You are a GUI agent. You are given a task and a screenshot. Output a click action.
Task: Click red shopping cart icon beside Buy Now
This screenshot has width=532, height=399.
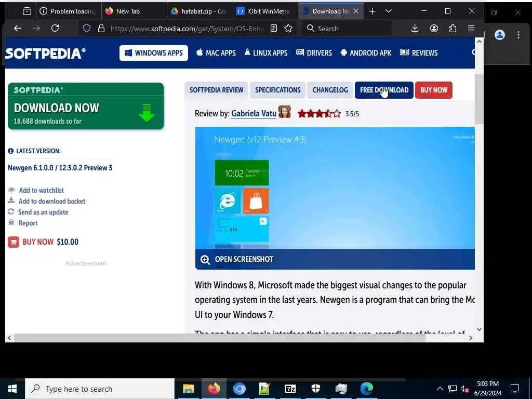(14, 242)
